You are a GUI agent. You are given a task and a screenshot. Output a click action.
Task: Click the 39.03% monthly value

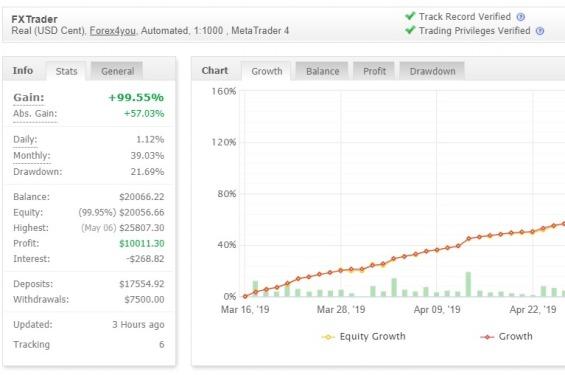(147, 156)
